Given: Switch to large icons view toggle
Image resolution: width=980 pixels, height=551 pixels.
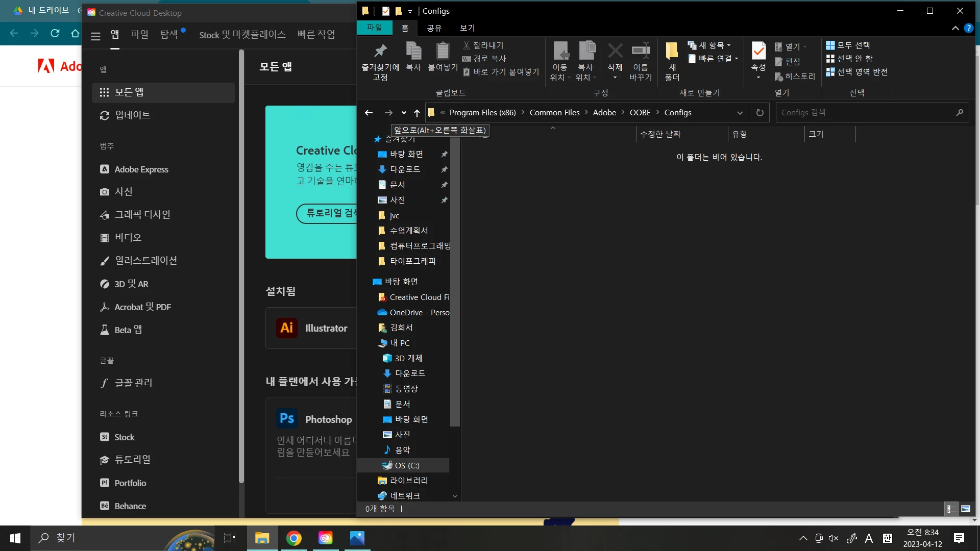Looking at the screenshot, I should [x=965, y=509].
